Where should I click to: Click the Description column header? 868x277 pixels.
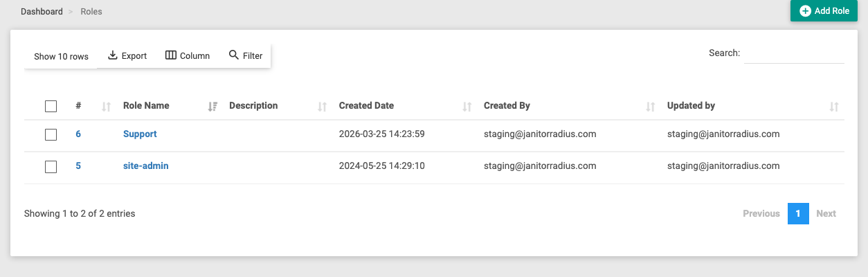253,106
